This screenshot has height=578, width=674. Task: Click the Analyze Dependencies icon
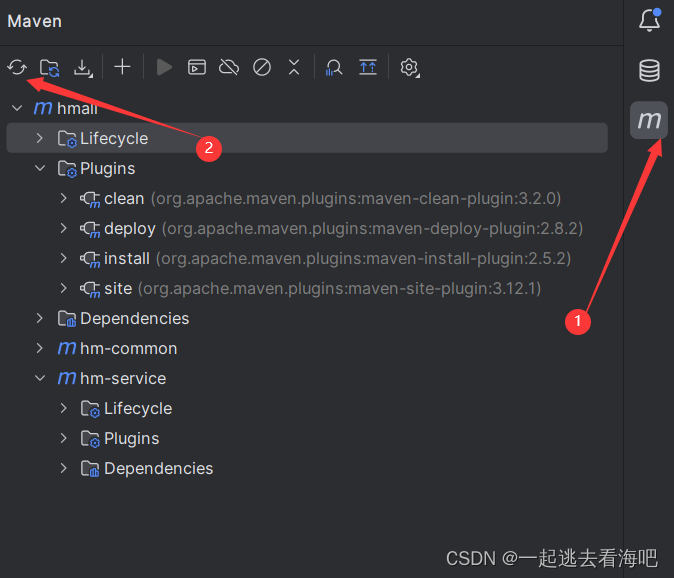tap(334, 67)
